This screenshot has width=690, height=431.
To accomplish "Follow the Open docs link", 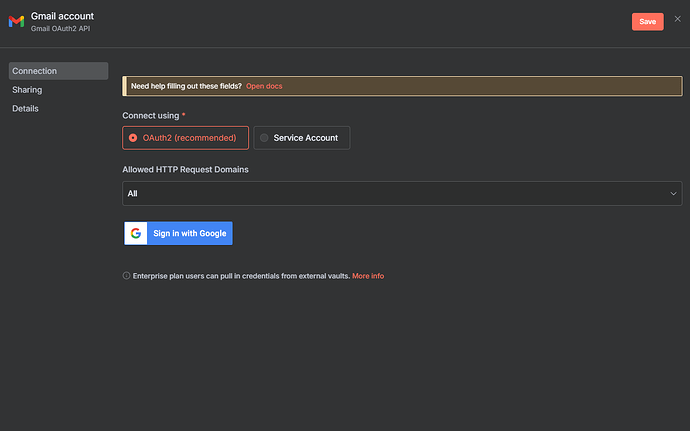I will [x=264, y=86].
